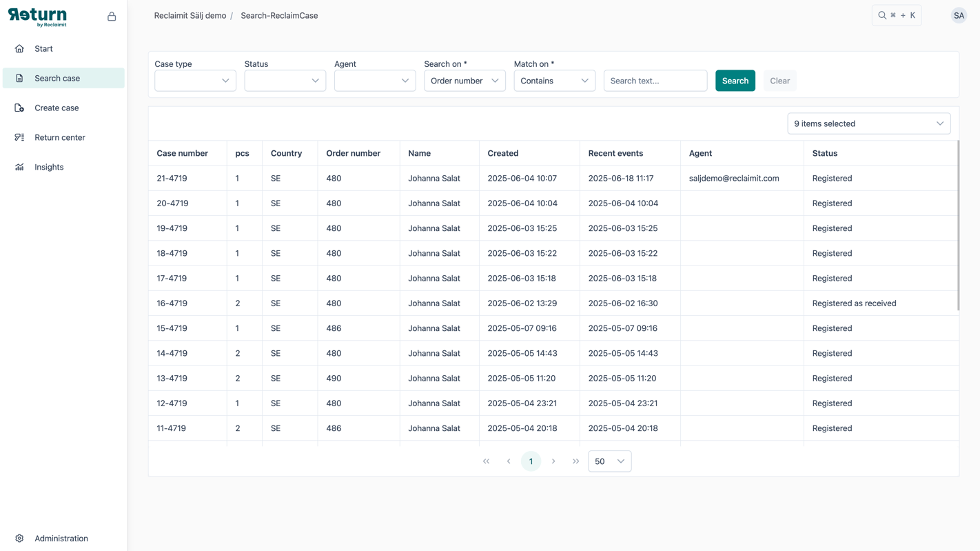Image resolution: width=980 pixels, height=551 pixels.
Task: Expand the 9 items selected column picker
Action: pos(869,123)
